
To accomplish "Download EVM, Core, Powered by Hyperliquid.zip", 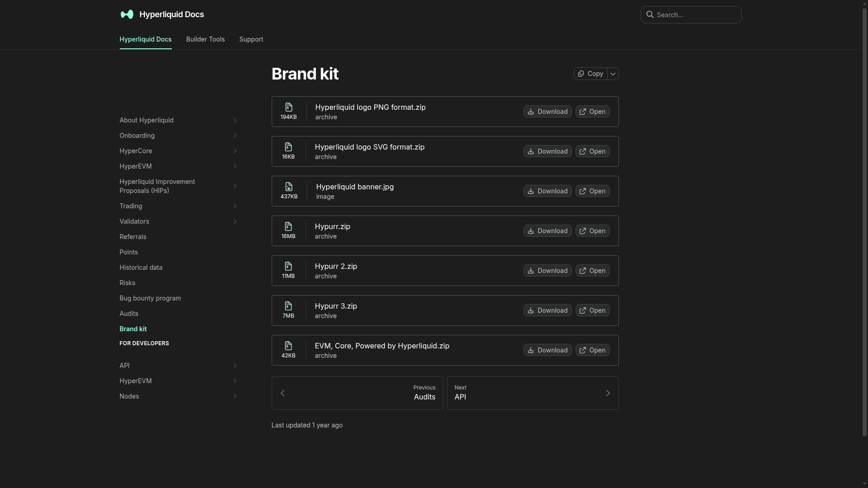I will pyautogui.click(x=547, y=350).
